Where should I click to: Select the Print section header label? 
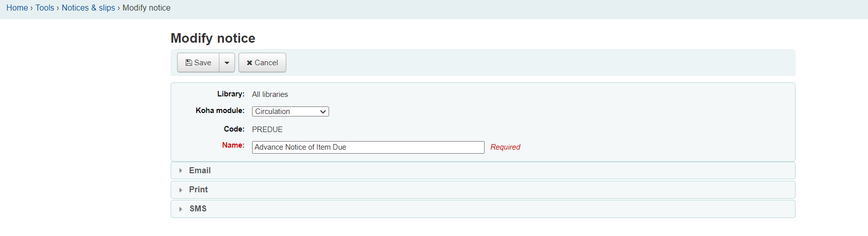point(198,190)
